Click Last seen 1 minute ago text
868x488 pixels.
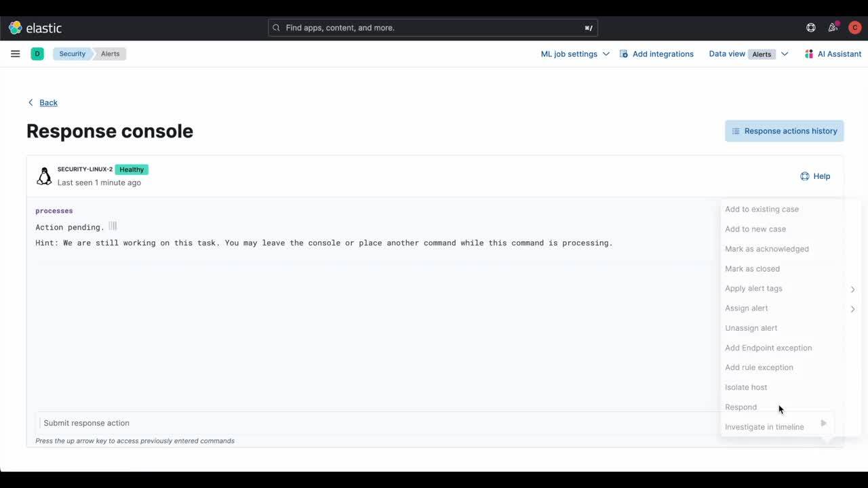tap(99, 182)
